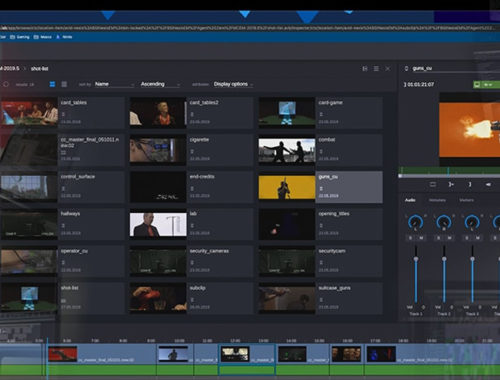
Task: Switch to the list view icon
Action: pos(64,84)
